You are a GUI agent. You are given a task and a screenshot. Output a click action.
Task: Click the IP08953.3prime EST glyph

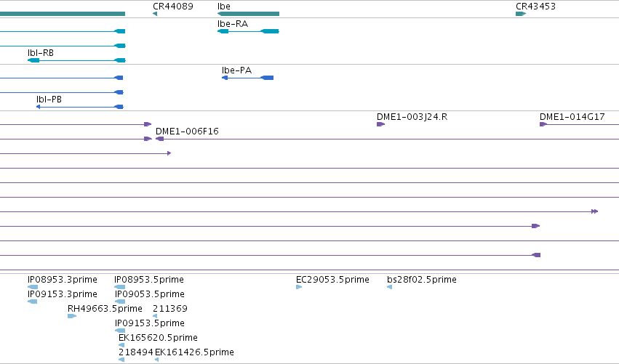33,287
